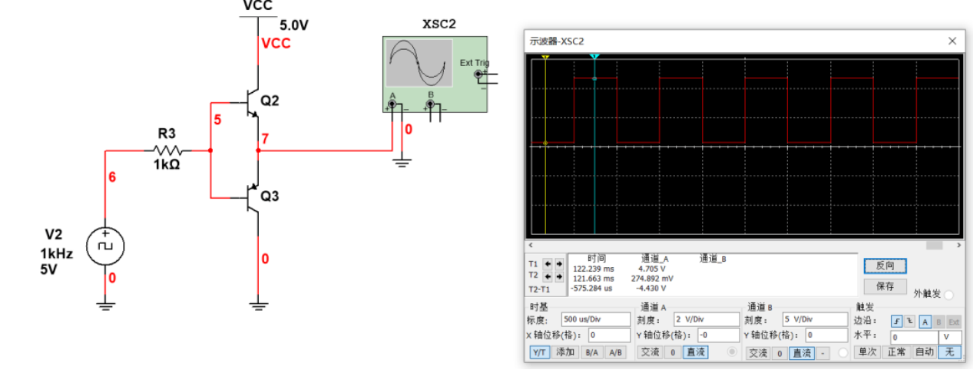
Task: Move T2 cursor left with arrow
Action: pos(548,276)
